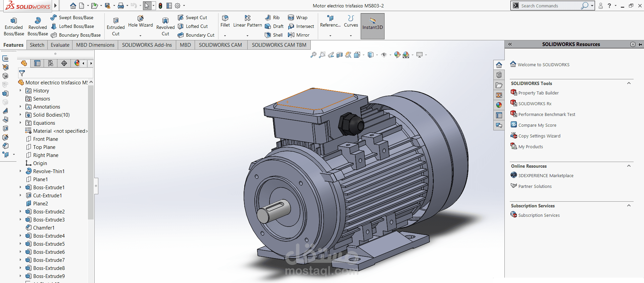
Task: Expand the Solid Bodies(10) folder
Action: click(20, 115)
